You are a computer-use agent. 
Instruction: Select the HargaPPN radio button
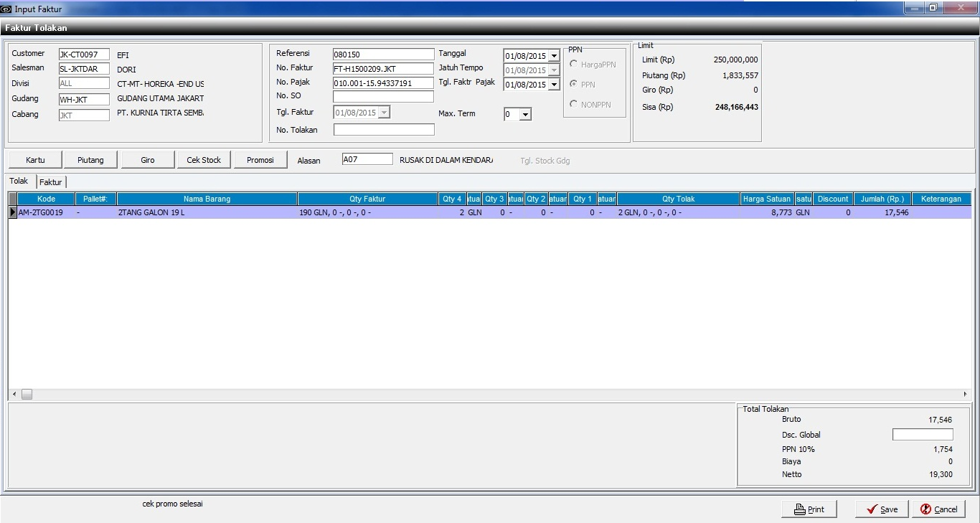pyautogui.click(x=574, y=65)
